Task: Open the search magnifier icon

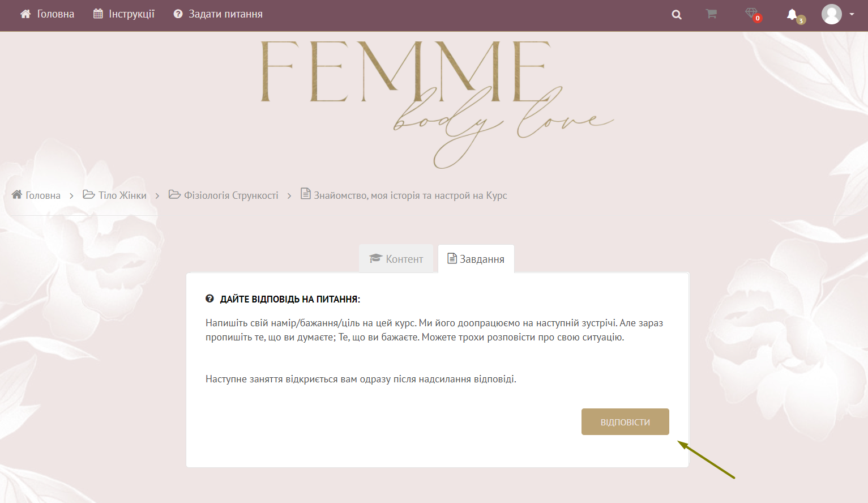Action: (677, 15)
